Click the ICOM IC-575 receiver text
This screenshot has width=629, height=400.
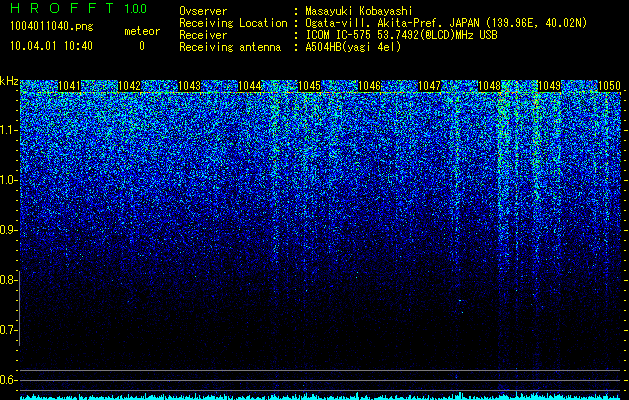tap(401, 35)
